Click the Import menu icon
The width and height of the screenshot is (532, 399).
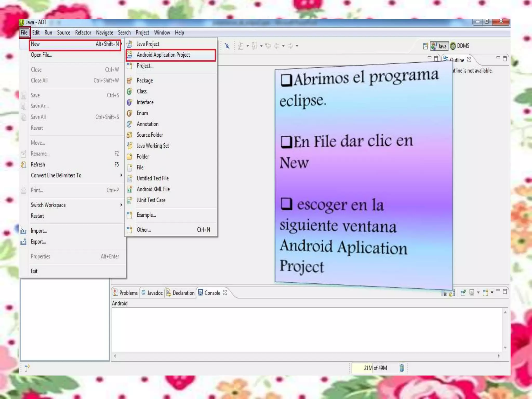click(x=23, y=231)
